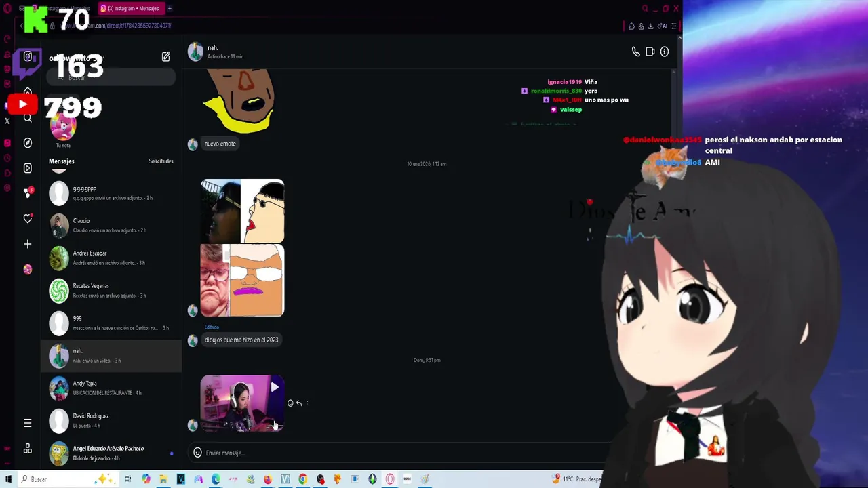Switch to Instagram Mensajes browser tab
The width and height of the screenshot is (868, 488).
pyautogui.click(x=130, y=9)
